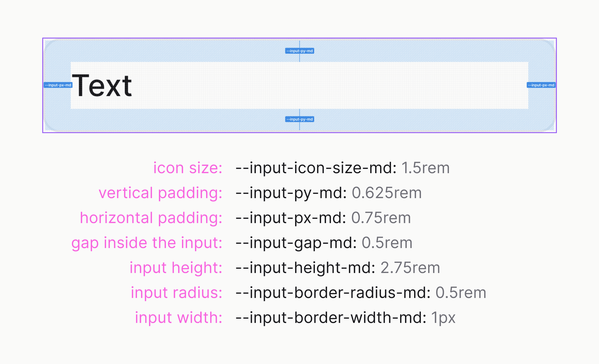Click the pink "icon size:" label
The image size is (599, 364).
pos(188,168)
